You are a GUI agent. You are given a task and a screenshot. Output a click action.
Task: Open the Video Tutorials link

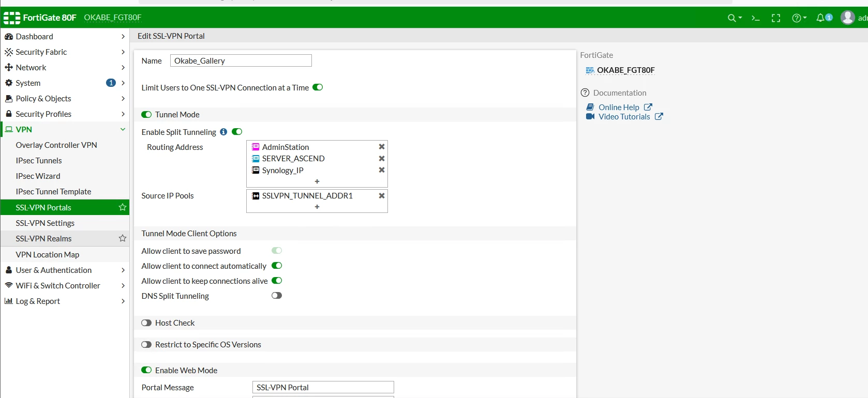pyautogui.click(x=624, y=117)
